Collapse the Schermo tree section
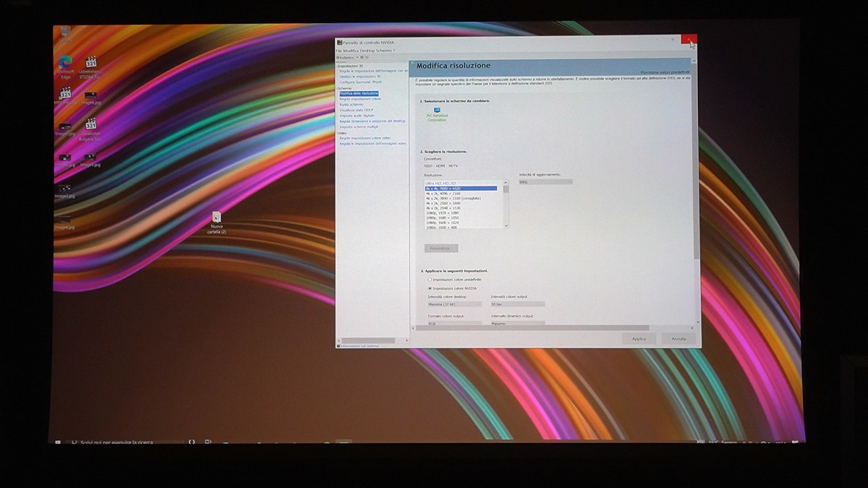Image resolution: width=868 pixels, height=488 pixels. (338, 88)
